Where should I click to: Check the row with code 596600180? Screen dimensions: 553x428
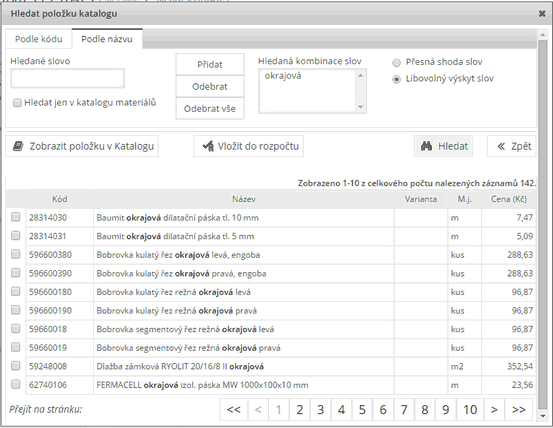point(16,291)
